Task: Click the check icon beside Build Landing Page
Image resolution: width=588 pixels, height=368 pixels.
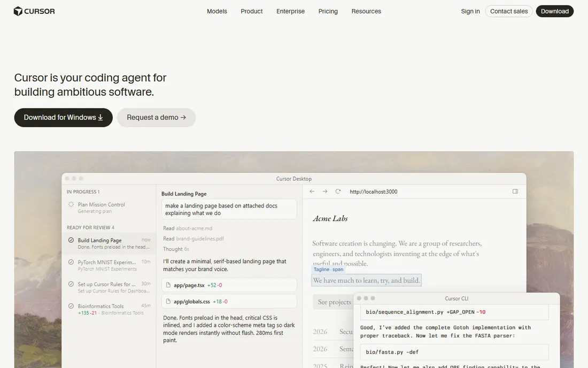Action: click(71, 240)
